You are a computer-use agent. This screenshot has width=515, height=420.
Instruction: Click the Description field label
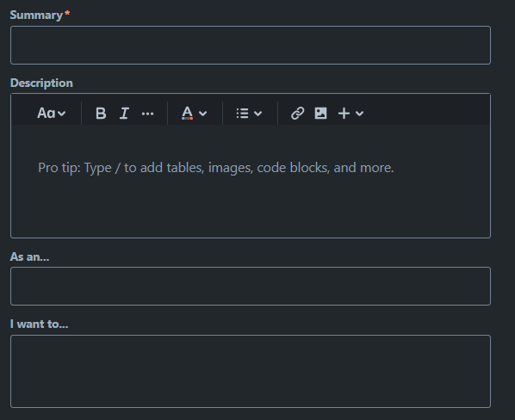pos(41,83)
